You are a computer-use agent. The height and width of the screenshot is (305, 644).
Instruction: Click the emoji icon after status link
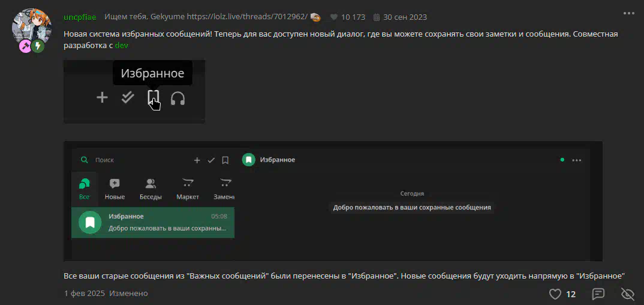click(315, 17)
